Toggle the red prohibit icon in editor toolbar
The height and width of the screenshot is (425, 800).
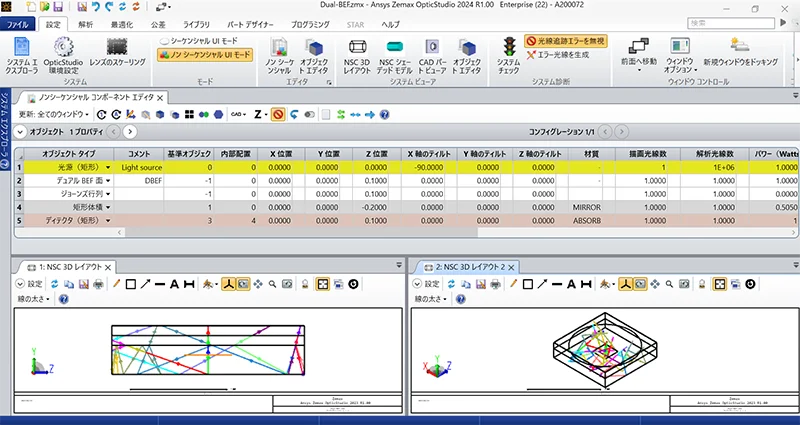tap(278, 115)
